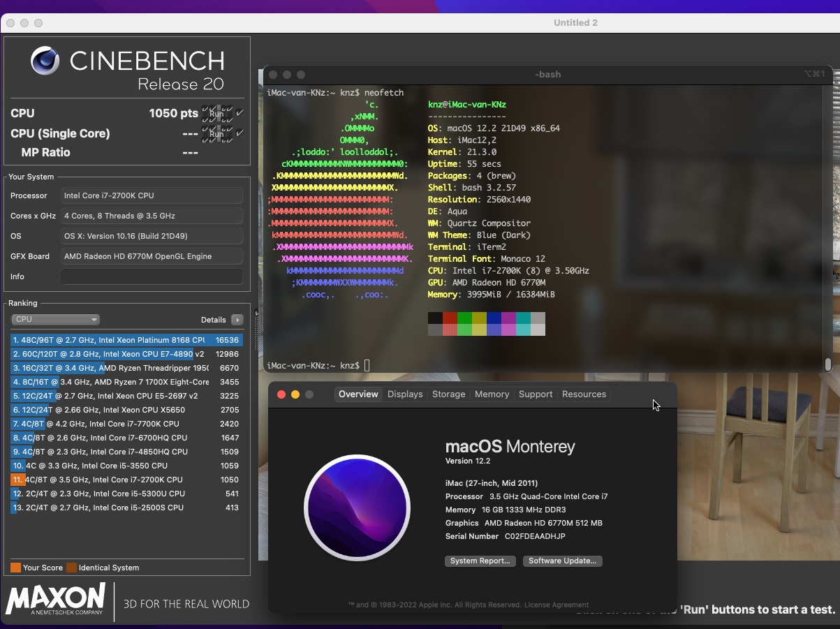Screen dimensions: 840x629
Task: Click the -bash terminal title bar
Action: click(x=547, y=74)
